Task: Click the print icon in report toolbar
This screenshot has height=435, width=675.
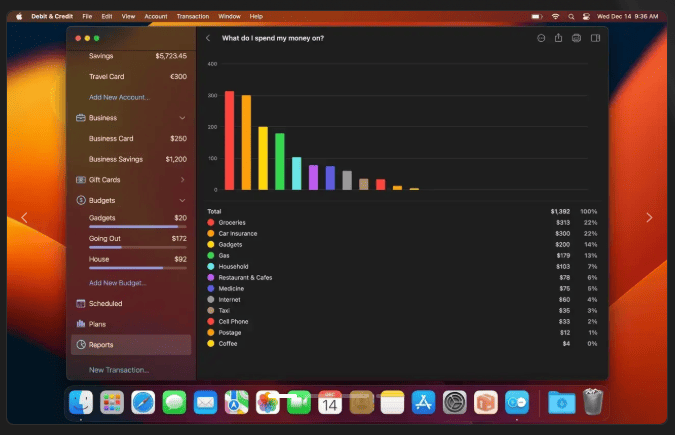Action: [x=576, y=38]
